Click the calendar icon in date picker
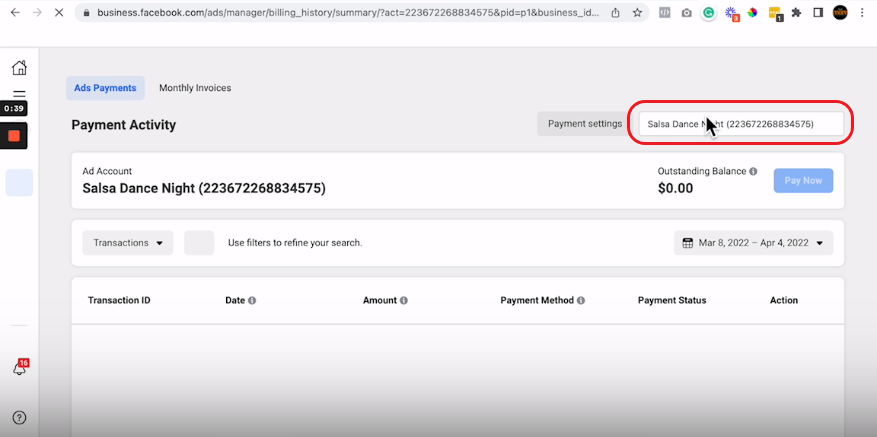 click(x=688, y=243)
